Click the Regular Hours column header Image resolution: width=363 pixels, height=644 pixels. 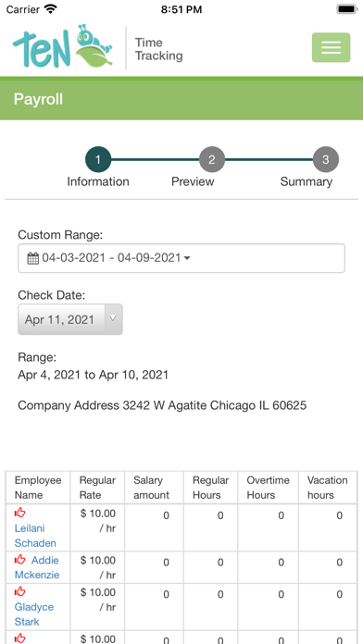click(210, 488)
